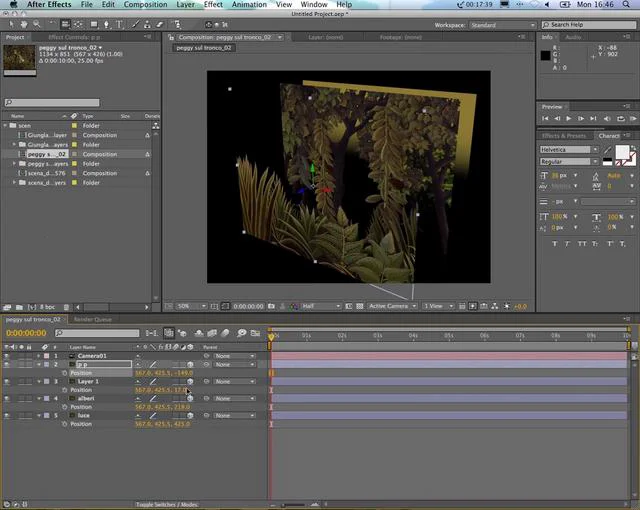The width and height of the screenshot is (640, 510).
Task: Open Parent dropdown for Camera01
Action: 235,356
